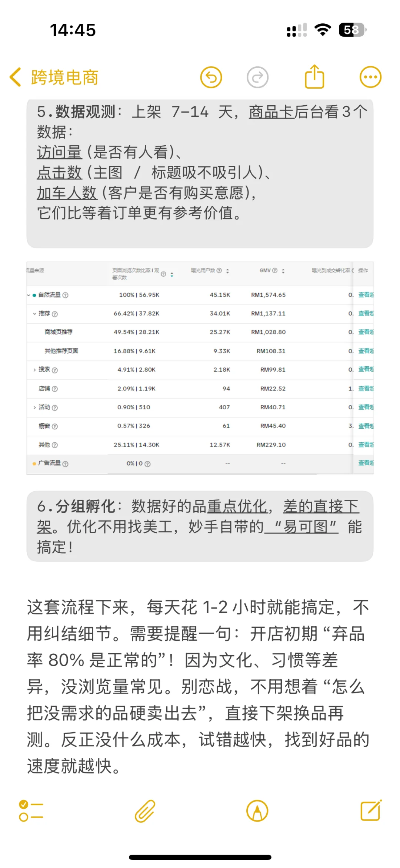Open 查看趋势 link in the 店铺 row
This screenshot has width=400, height=868.
(366, 389)
